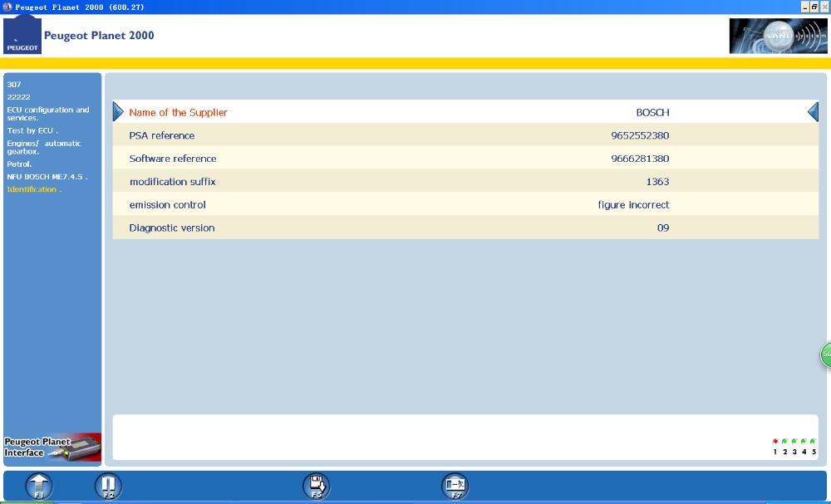Click the green status indicator 2

(x=785, y=441)
